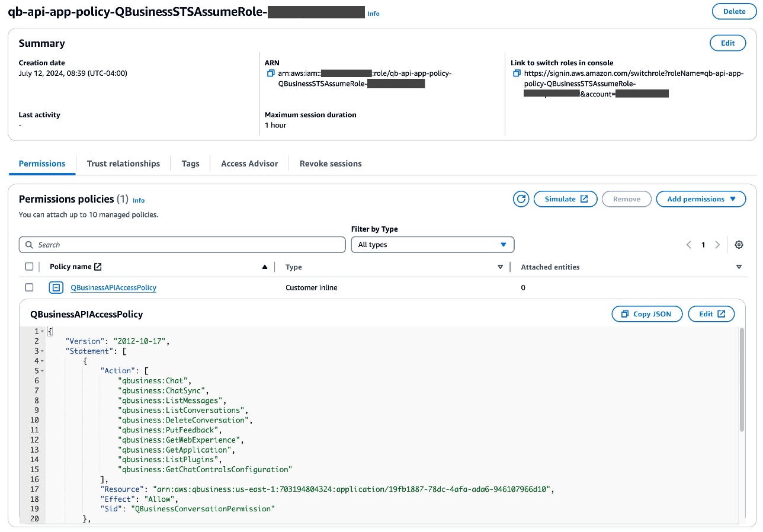Check the QBusinessAPIAccessPolicy row checkbox
Screen dimensions: 763x532
click(x=29, y=287)
